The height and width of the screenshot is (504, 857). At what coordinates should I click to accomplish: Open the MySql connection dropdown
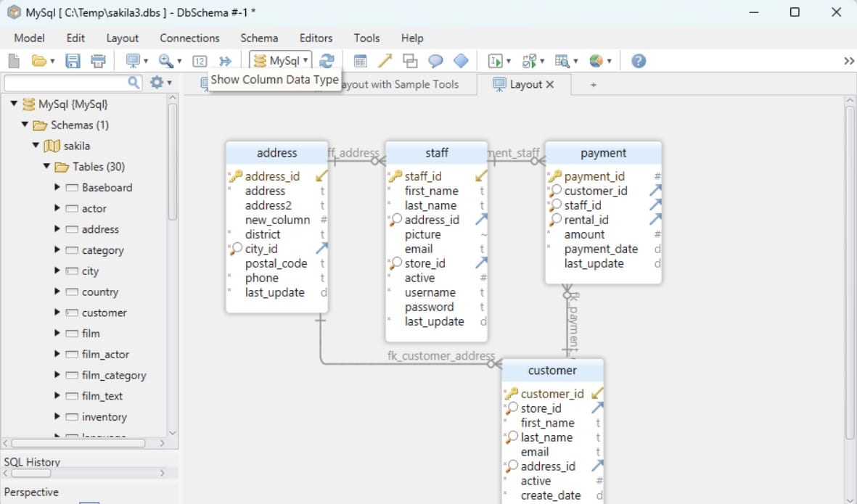(281, 61)
